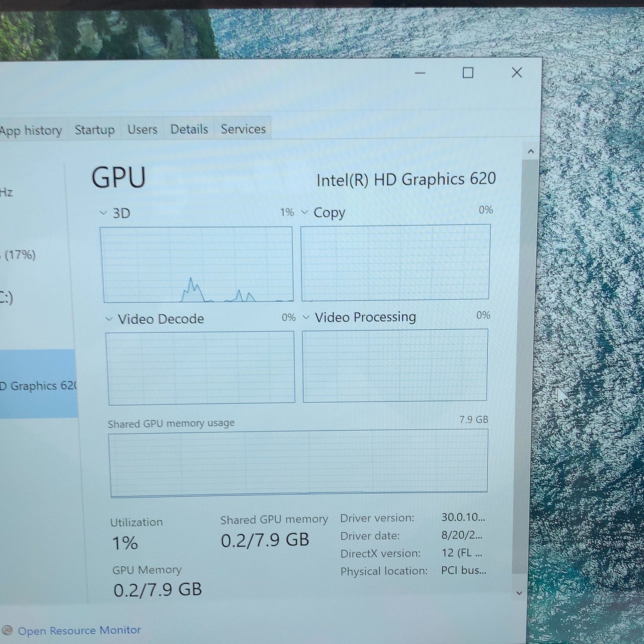Click the Shared GPU memory usage graph
This screenshot has width=644, height=644.
(298, 463)
